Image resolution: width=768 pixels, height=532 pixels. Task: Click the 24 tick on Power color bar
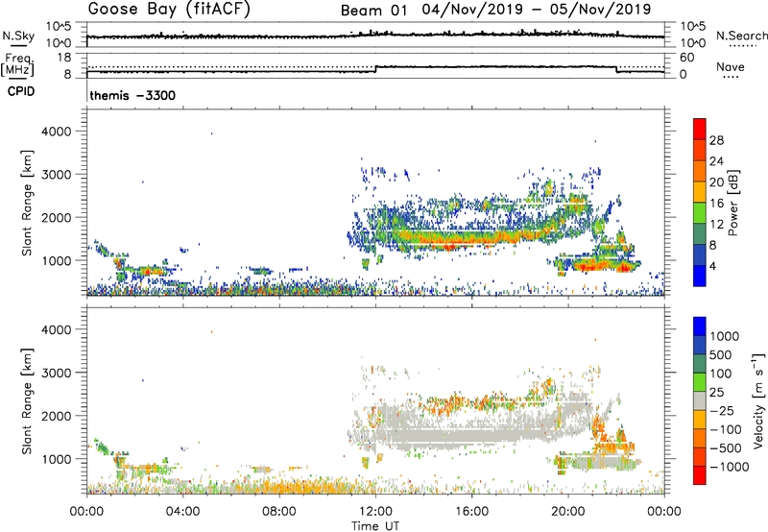pyautogui.click(x=716, y=161)
